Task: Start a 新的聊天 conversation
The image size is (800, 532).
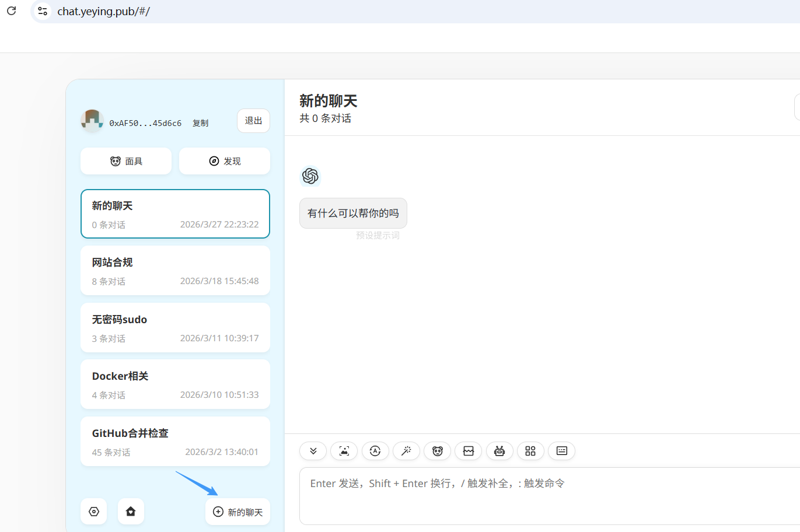Action: tap(237, 511)
